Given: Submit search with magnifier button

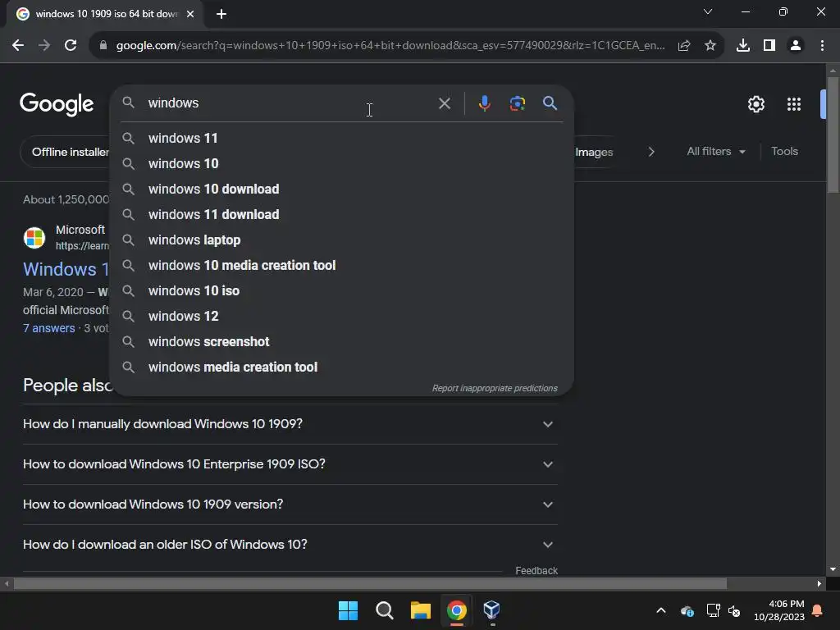Looking at the screenshot, I should click(550, 103).
